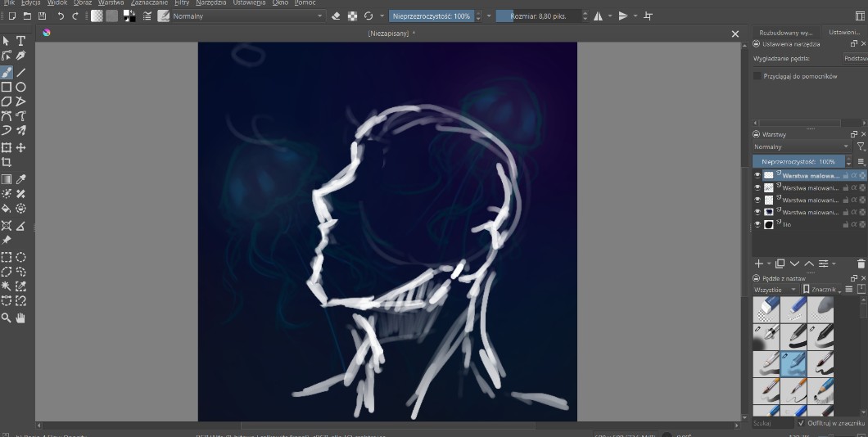Delete layer using the trash icon
Image resolution: width=868 pixels, height=437 pixels.
(861, 264)
